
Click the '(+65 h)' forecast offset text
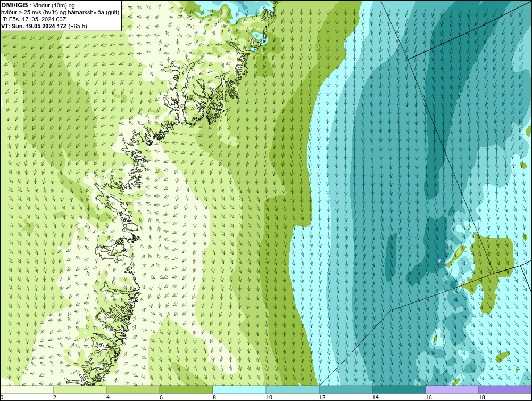[78, 26]
